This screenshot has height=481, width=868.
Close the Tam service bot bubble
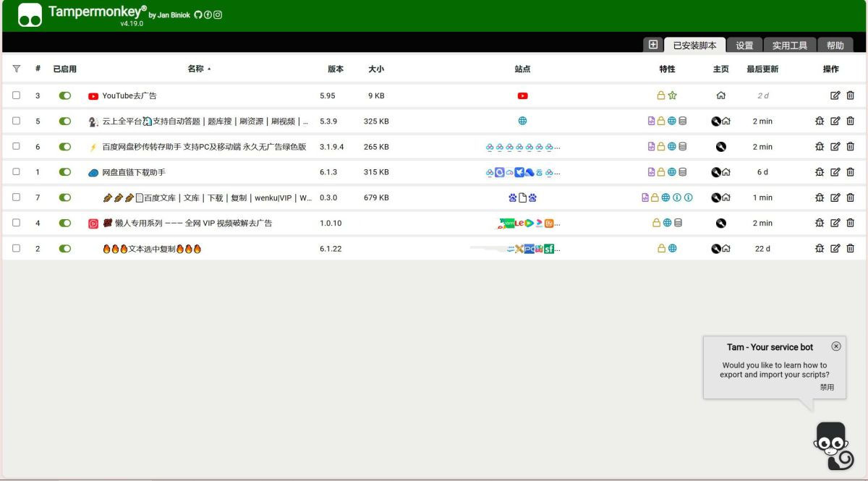(x=836, y=346)
